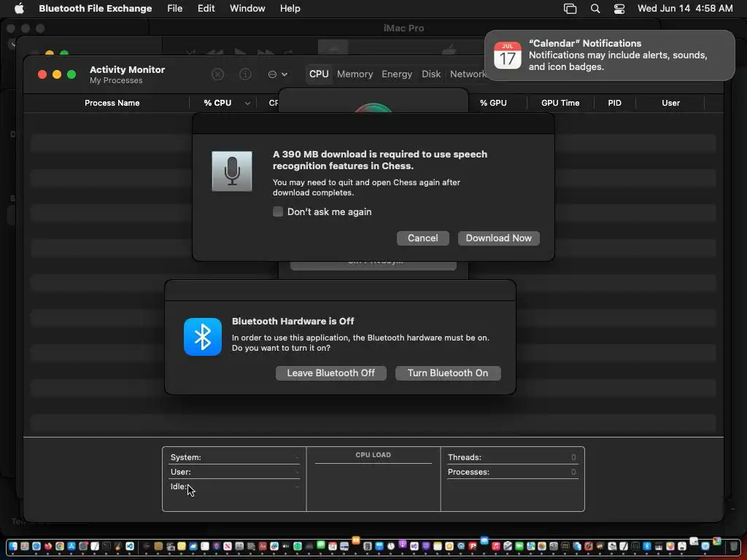Check the "Don't ask me again" checkbox

[278, 212]
